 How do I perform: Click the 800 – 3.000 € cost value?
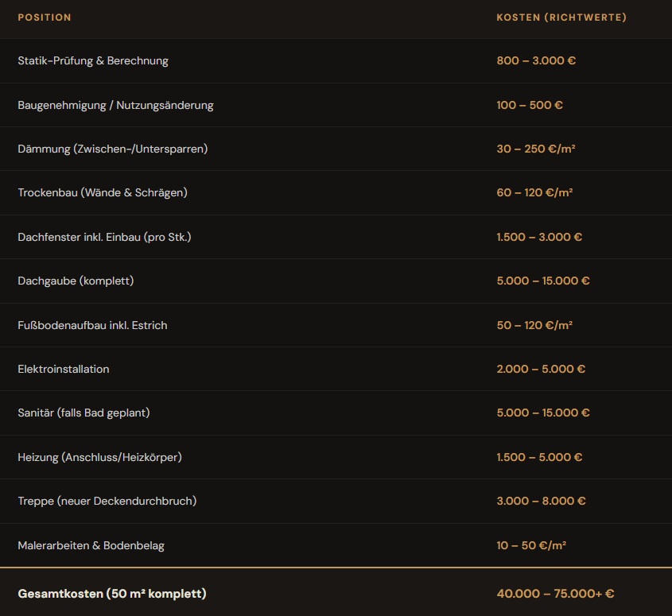click(536, 61)
